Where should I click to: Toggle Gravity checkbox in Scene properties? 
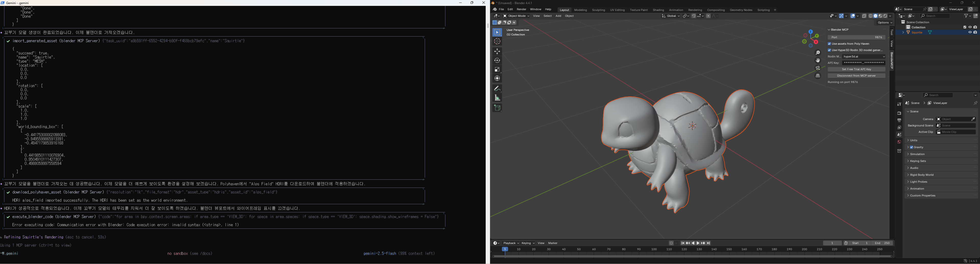[912, 147]
